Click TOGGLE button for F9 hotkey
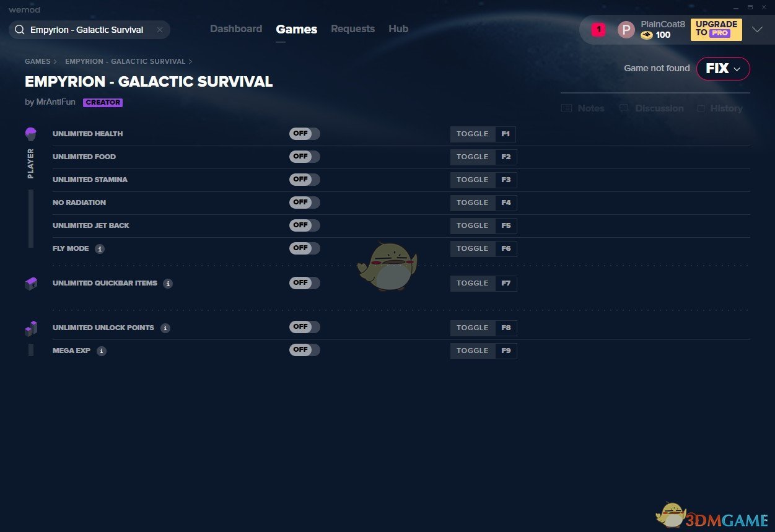The height and width of the screenshot is (532, 775). point(473,351)
